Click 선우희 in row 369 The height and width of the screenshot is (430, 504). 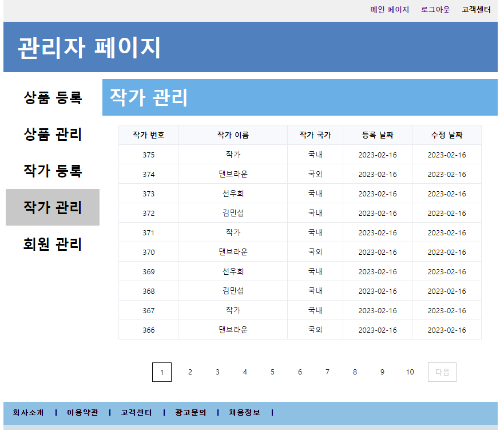click(x=233, y=271)
